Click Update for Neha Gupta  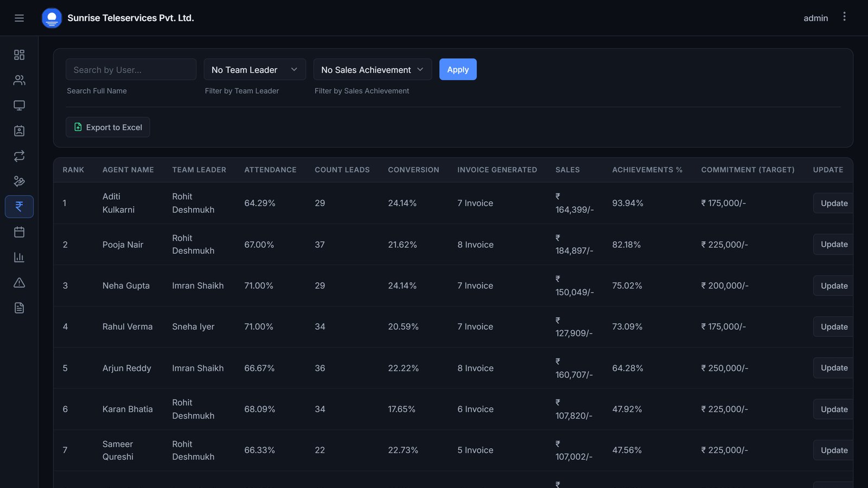[833, 286]
